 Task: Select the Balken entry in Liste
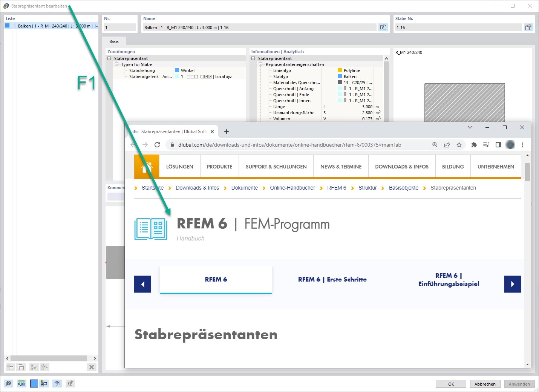coord(51,26)
